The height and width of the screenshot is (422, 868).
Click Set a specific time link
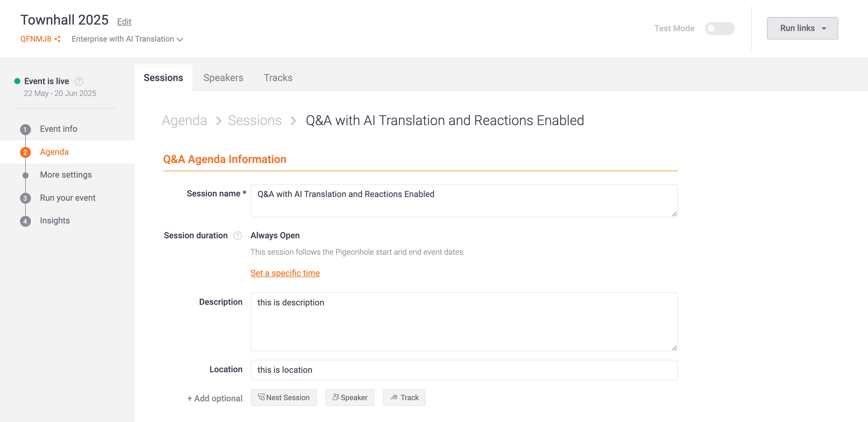(285, 273)
